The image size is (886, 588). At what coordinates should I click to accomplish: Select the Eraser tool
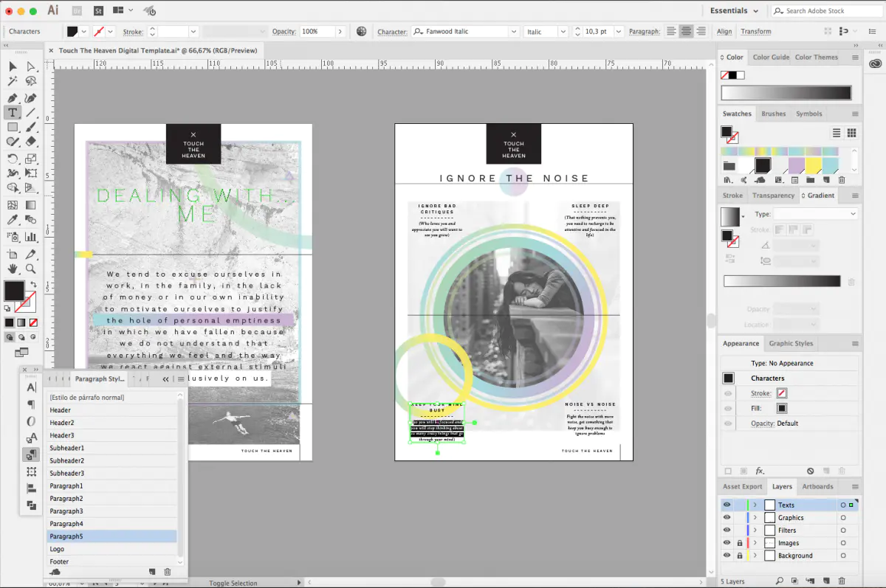(x=31, y=142)
